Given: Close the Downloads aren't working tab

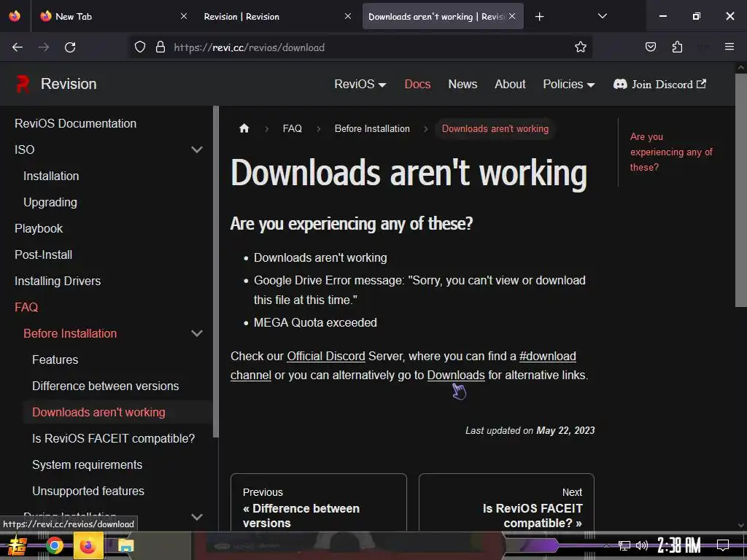Looking at the screenshot, I should (x=512, y=16).
